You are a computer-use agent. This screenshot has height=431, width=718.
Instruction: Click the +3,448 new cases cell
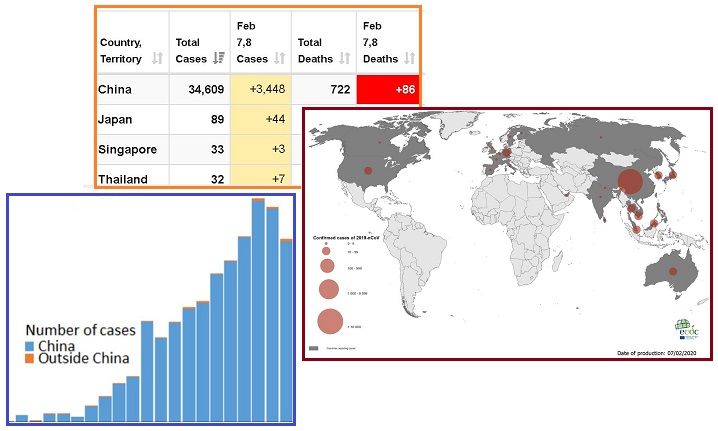pyautogui.click(x=261, y=90)
